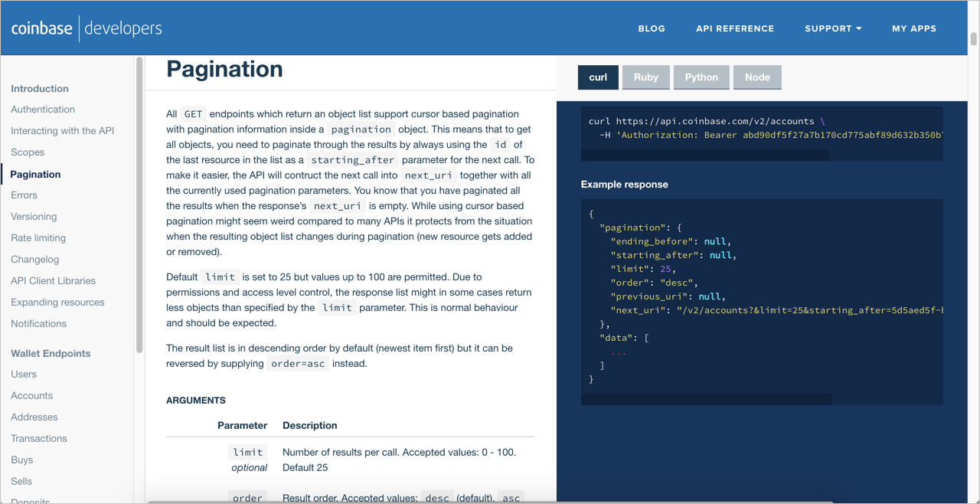Go to Expanding resources
Image resolution: width=980 pixels, height=504 pixels.
coord(57,303)
